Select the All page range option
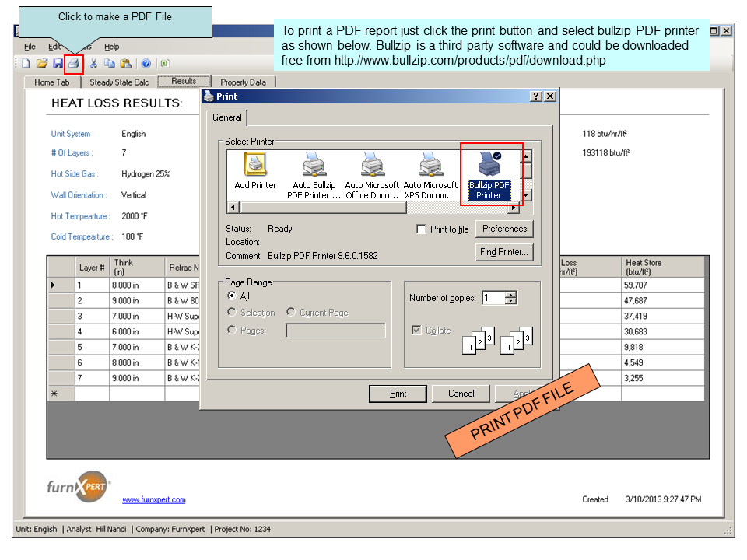The width and height of the screenshot is (747, 560). point(232,296)
